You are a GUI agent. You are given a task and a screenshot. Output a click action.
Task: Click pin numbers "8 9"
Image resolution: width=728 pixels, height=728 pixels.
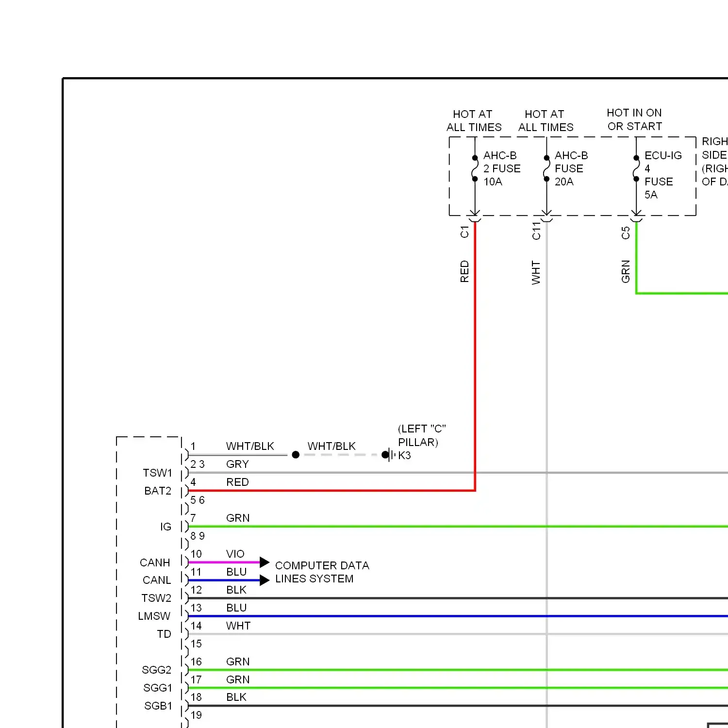(x=198, y=536)
